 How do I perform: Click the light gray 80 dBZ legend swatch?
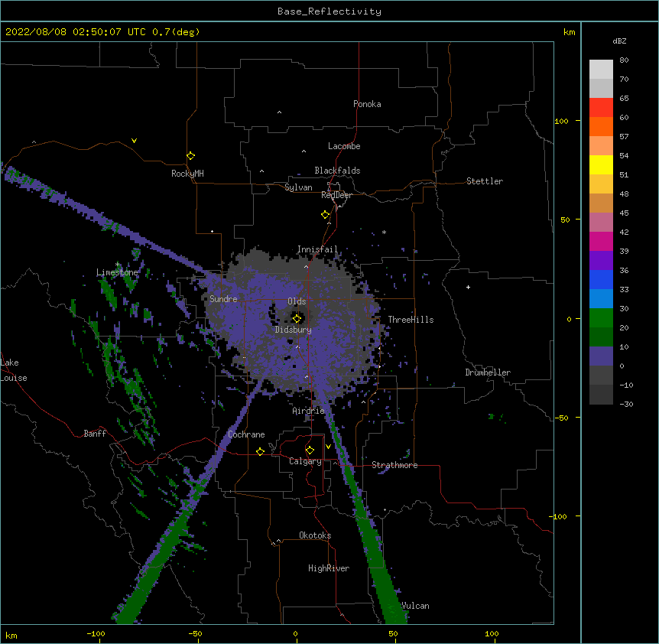[x=601, y=70]
